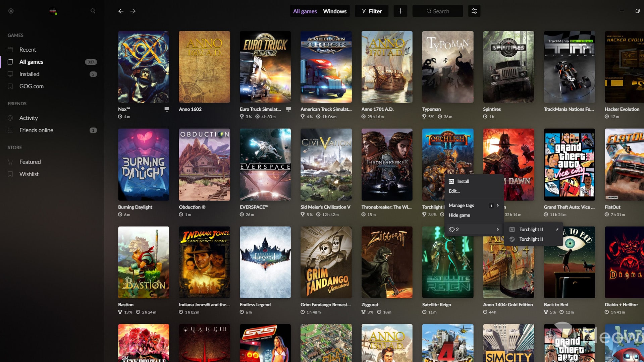Open the Endless Legend cover

[265, 262]
